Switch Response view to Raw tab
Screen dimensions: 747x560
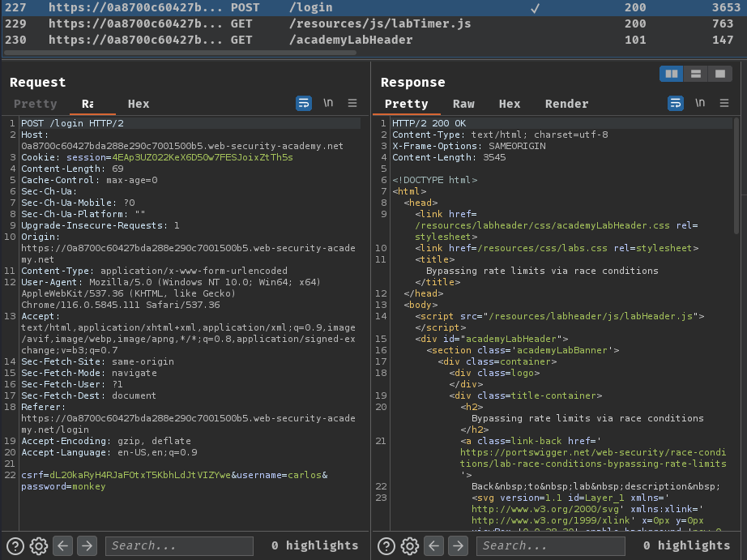coord(463,104)
